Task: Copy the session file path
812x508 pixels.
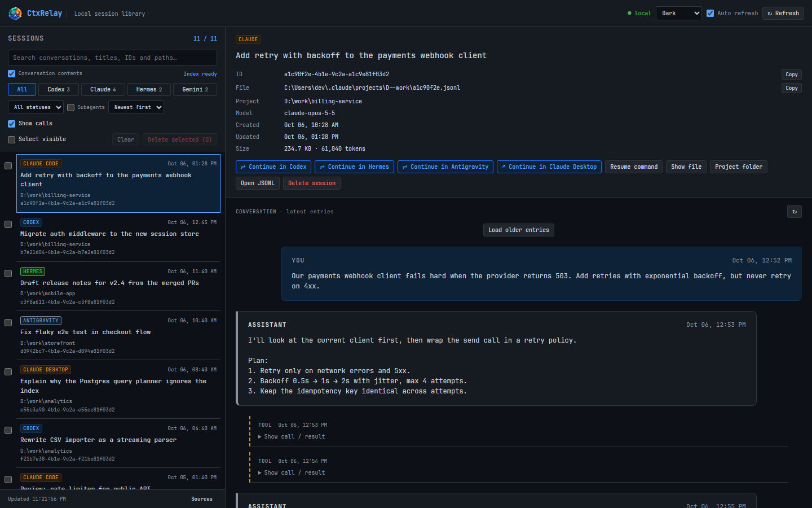Action: pyautogui.click(x=792, y=88)
